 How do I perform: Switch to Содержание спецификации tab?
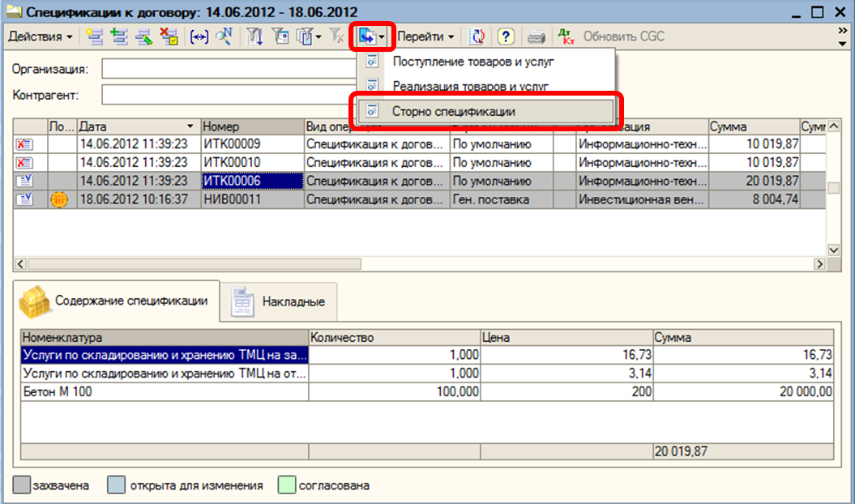coord(116,301)
